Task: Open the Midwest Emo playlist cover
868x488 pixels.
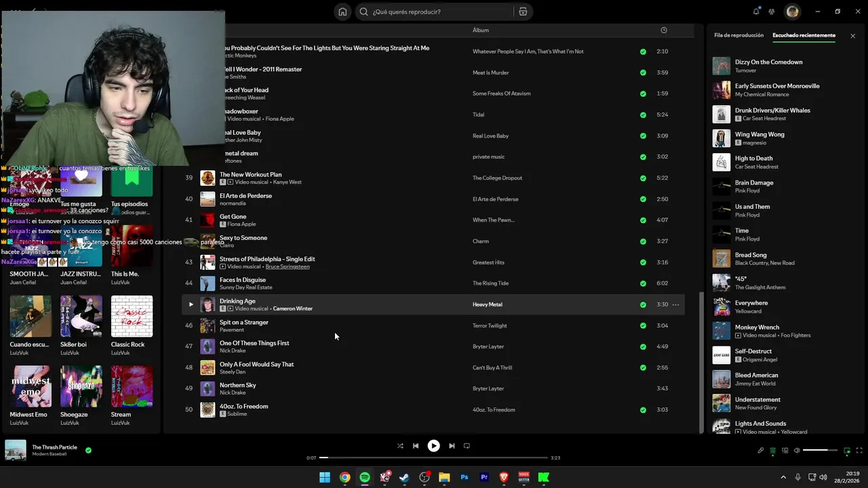Action: pyautogui.click(x=30, y=386)
